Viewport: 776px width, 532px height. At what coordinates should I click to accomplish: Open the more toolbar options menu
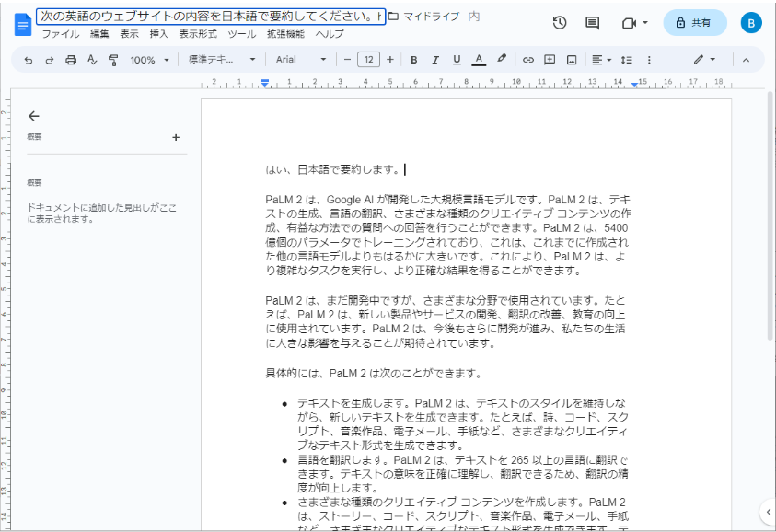(x=649, y=60)
